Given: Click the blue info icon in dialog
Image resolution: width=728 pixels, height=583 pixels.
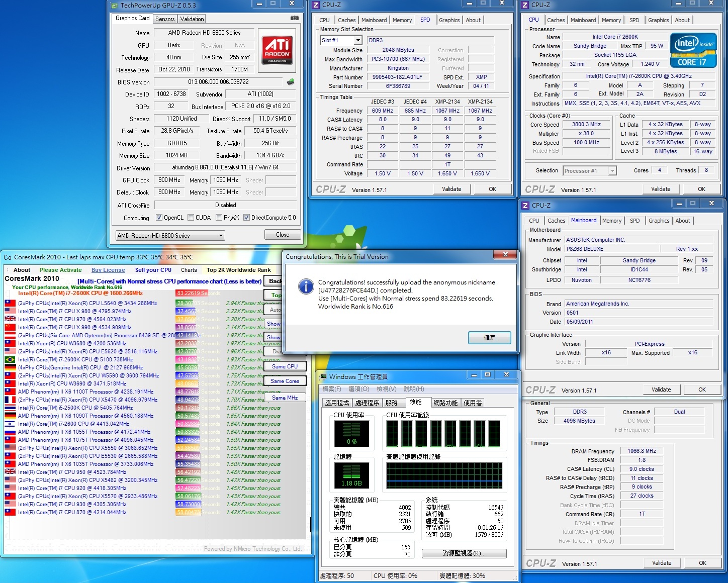Looking at the screenshot, I should point(306,286).
